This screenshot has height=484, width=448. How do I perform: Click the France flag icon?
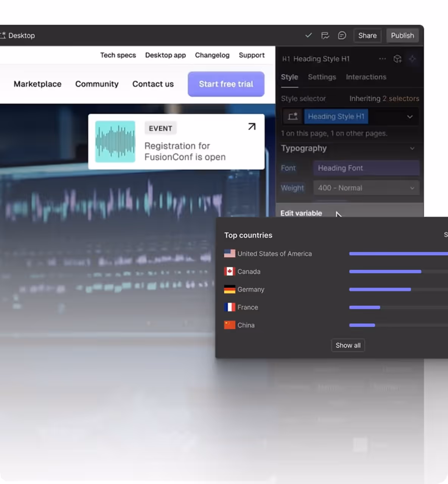(230, 307)
